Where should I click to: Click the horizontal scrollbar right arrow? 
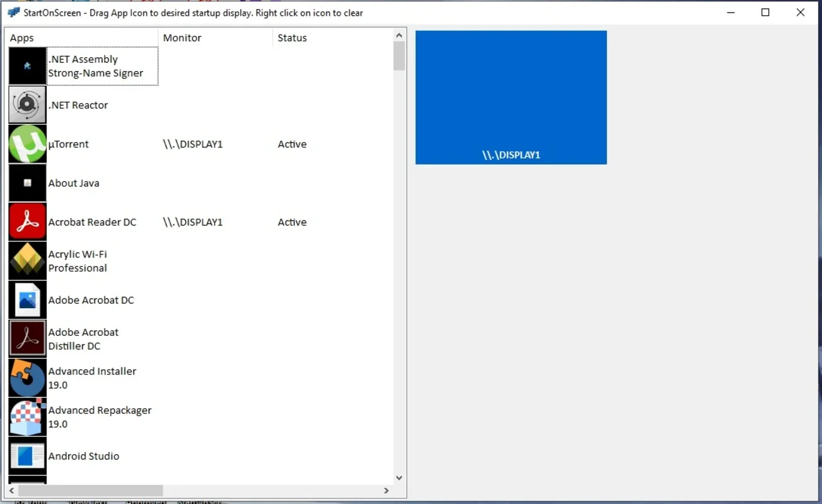click(386, 490)
